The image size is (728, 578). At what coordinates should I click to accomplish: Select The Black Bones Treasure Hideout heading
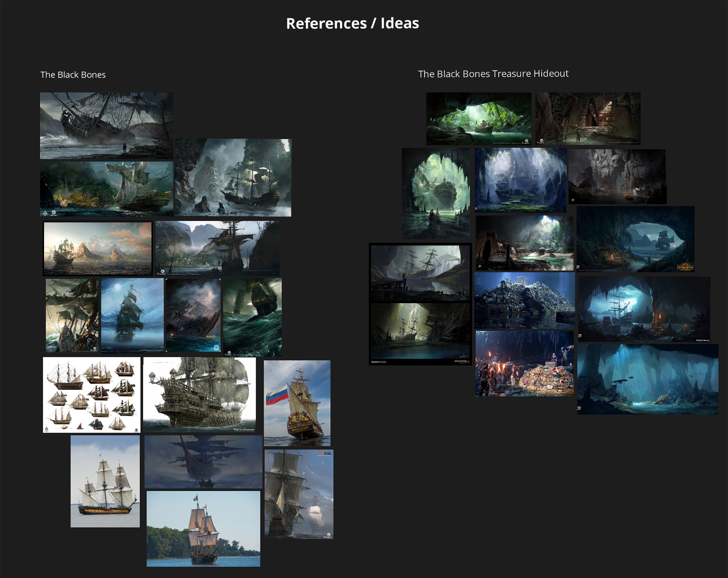pyautogui.click(x=493, y=74)
